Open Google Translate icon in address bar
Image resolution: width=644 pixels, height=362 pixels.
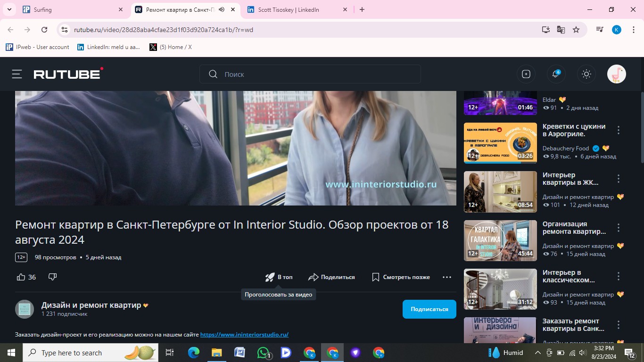(x=561, y=30)
